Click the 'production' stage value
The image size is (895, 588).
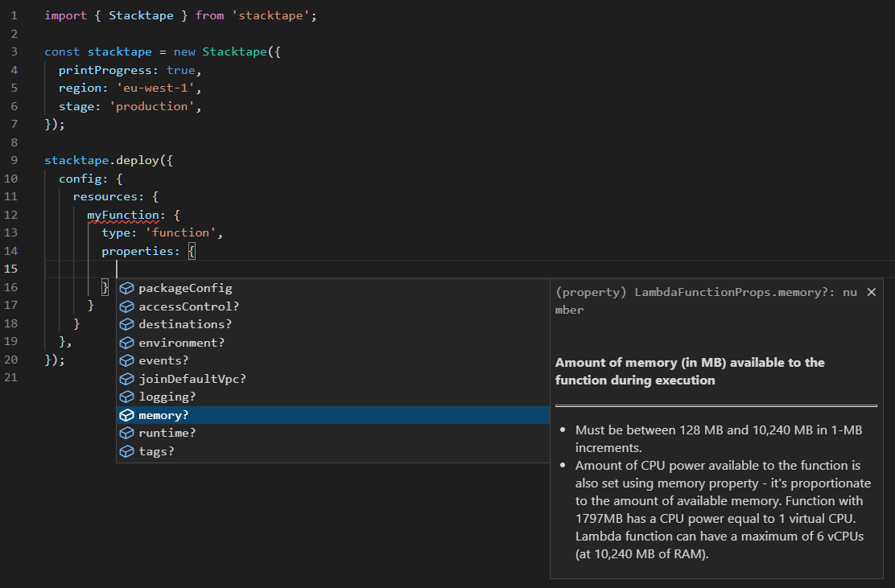(x=152, y=106)
